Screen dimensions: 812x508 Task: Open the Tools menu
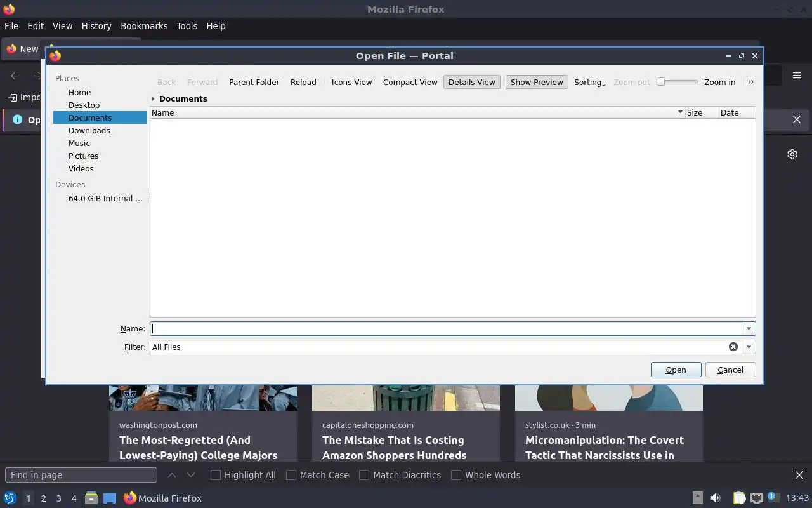click(x=187, y=26)
